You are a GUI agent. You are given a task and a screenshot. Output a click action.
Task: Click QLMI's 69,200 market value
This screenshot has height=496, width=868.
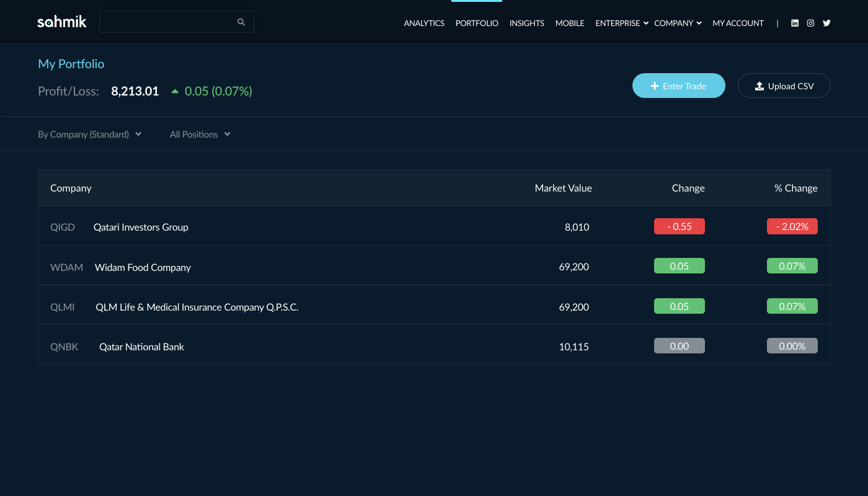coord(574,307)
